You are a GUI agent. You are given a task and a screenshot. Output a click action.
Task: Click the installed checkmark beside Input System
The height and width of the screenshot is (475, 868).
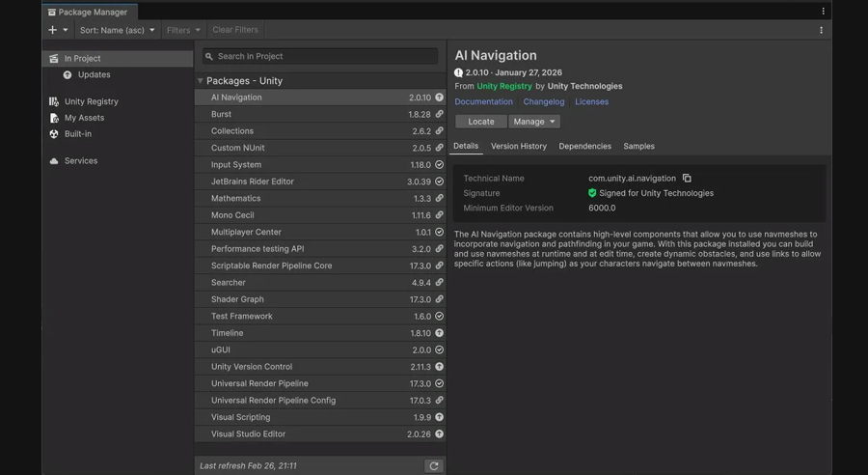(x=439, y=165)
